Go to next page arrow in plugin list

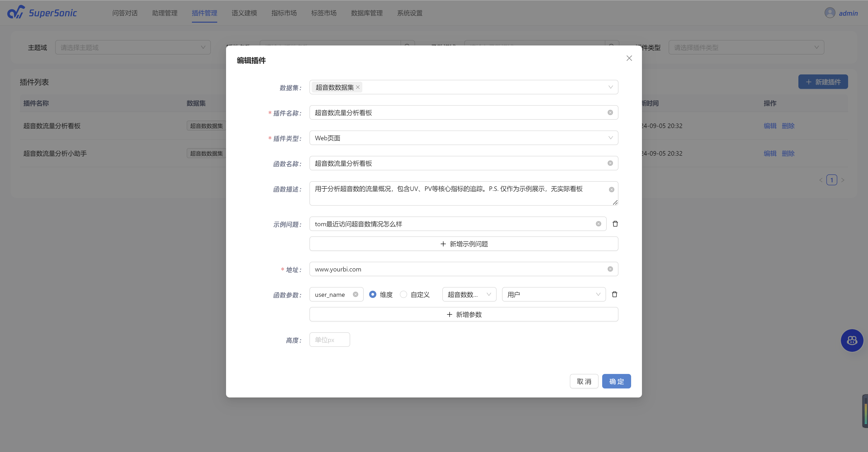(842, 180)
